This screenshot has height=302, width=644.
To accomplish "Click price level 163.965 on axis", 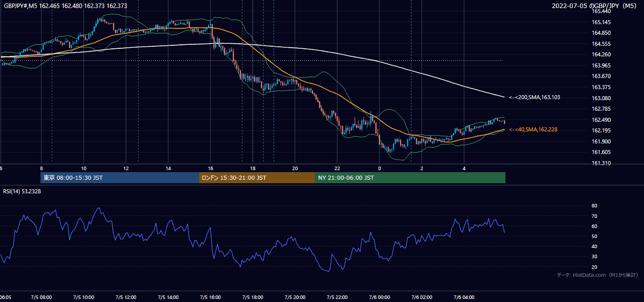I will click(601, 65).
